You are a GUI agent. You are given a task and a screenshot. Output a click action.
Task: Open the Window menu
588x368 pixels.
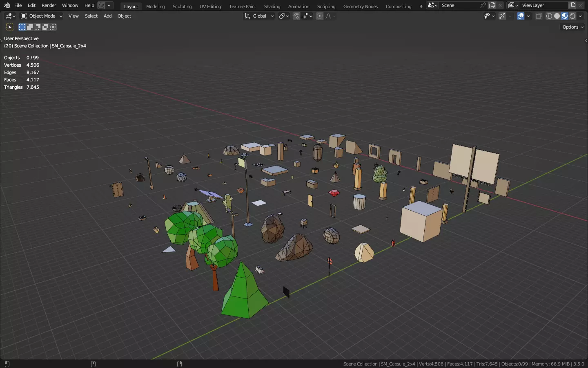coord(70,5)
